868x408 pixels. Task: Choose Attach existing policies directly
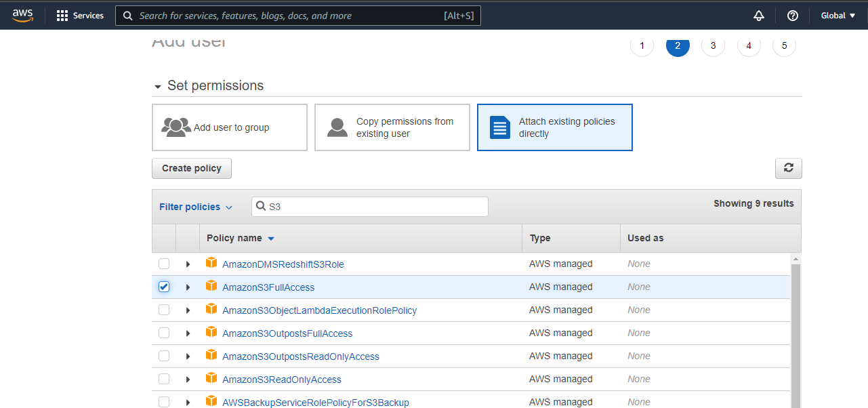(555, 127)
